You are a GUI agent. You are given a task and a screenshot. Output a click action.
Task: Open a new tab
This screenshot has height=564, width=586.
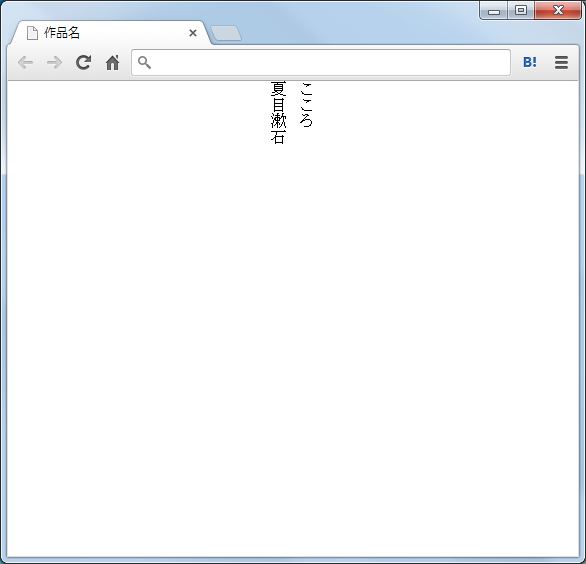coord(226,33)
